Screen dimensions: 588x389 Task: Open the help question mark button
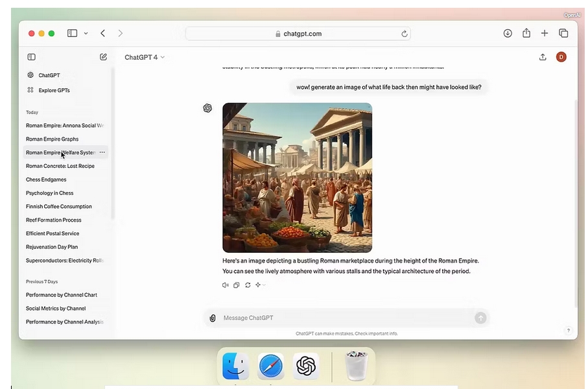click(569, 331)
